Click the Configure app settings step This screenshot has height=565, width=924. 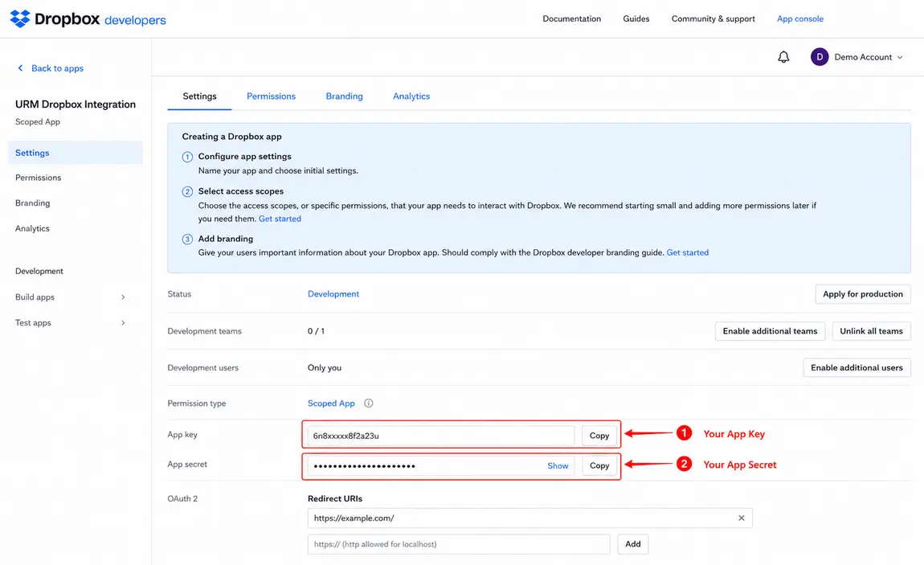(244, 156)
